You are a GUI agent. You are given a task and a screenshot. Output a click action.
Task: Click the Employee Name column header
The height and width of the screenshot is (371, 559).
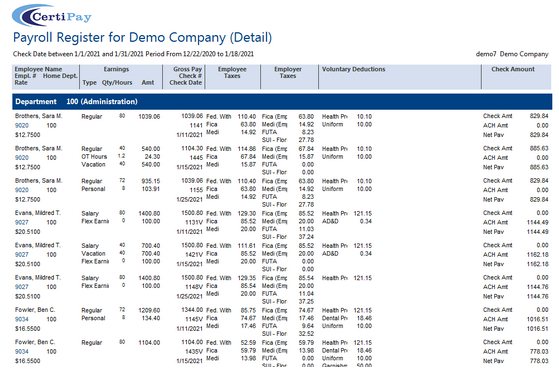pos(39,69)
